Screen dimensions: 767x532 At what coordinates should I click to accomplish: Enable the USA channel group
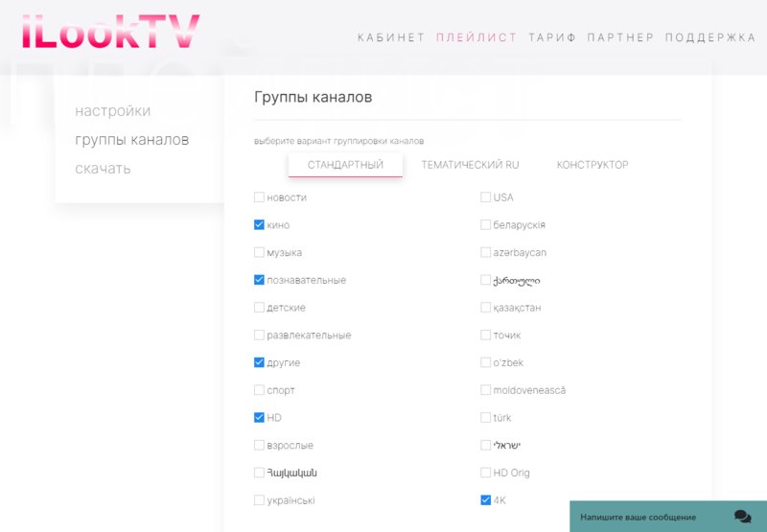[485, 197]
